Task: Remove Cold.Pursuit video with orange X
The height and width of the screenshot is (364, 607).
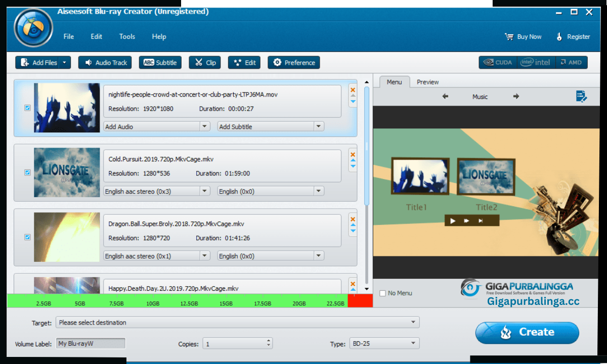Action: click(353, 155)
